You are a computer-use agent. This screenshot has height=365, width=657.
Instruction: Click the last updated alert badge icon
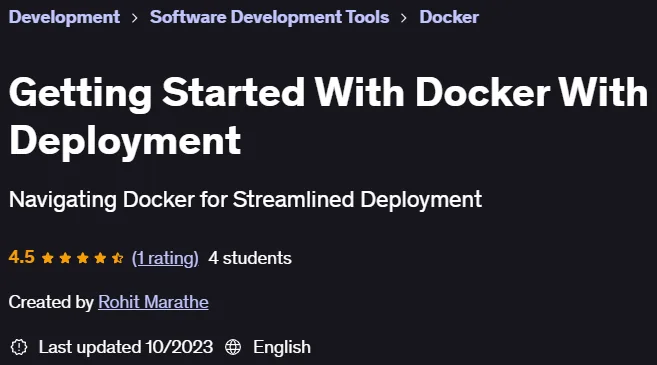coord(19,347)
